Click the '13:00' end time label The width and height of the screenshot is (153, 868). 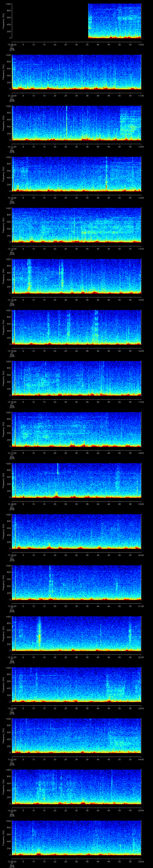click(x=141, y=198)
